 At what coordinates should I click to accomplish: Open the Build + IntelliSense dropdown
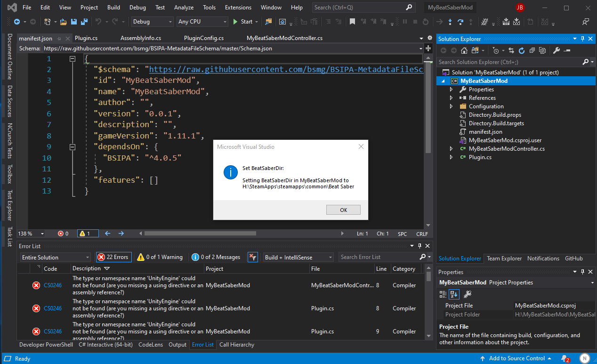point(298,258)
